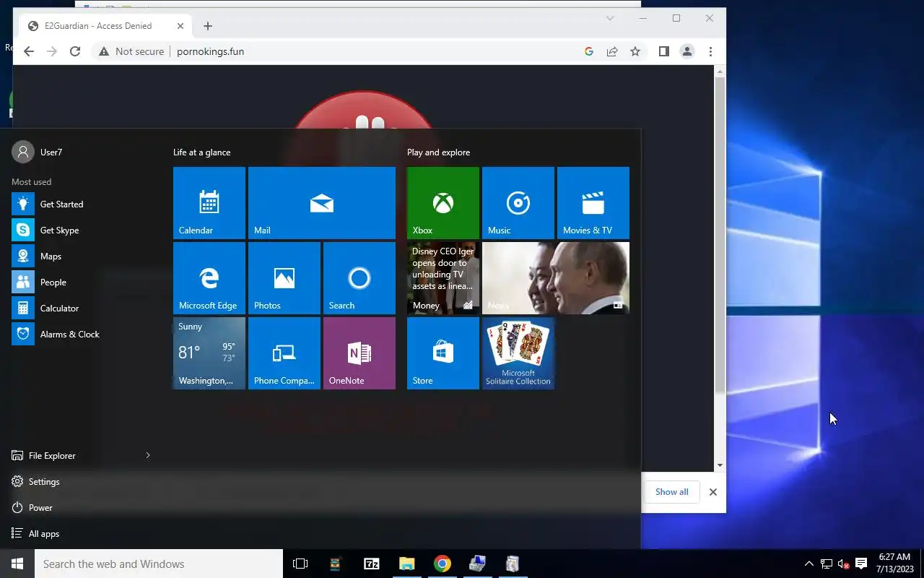Viewport: 924px width, 578px height.
Task: Close the E2Guardian tab
Action: coord(180,26)
